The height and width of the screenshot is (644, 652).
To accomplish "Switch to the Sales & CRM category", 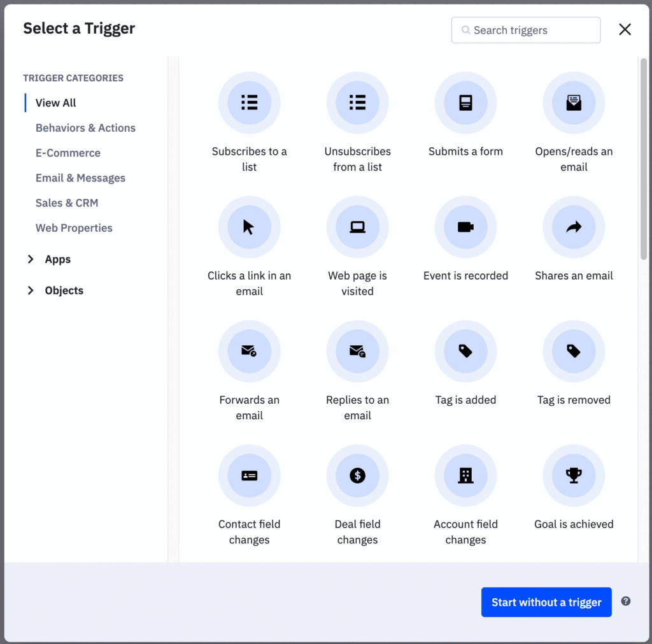I will click(x=67, y=203).
